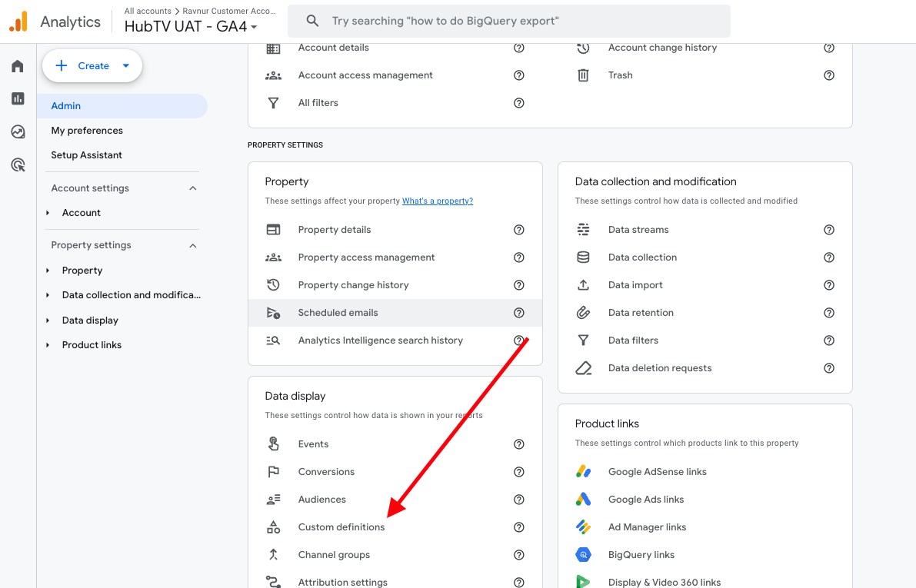916x588 pixels.
Task: Open Property details setting
Action: point(395,230)
